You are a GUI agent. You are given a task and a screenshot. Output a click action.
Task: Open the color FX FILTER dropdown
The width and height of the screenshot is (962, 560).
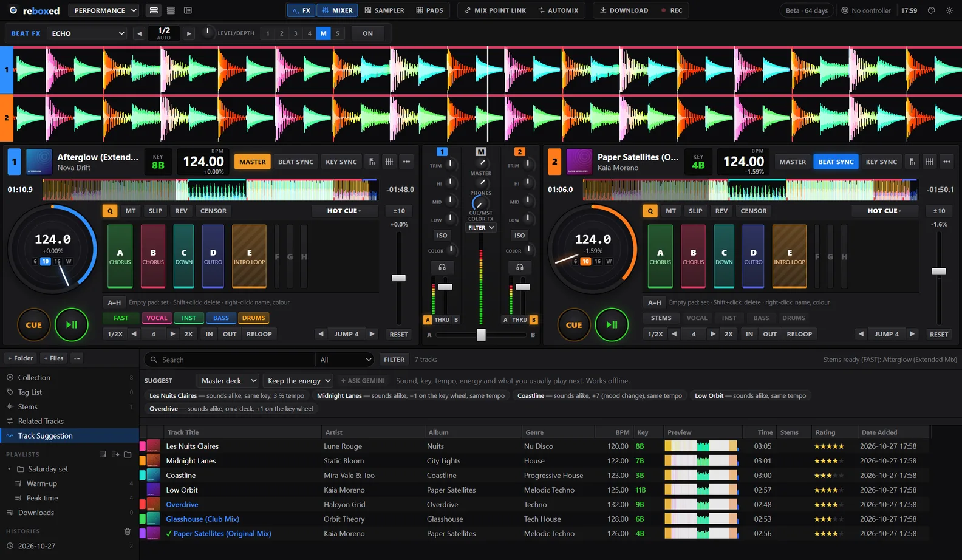click(481, 228)
